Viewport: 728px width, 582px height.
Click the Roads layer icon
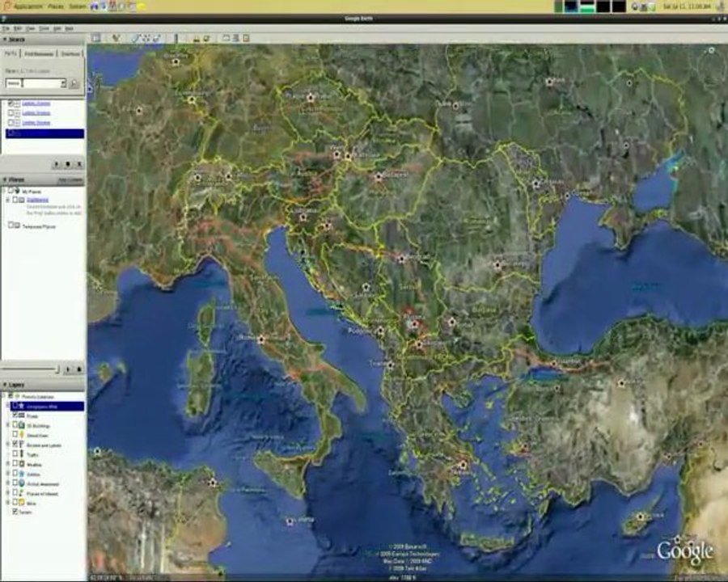point(21,415)
